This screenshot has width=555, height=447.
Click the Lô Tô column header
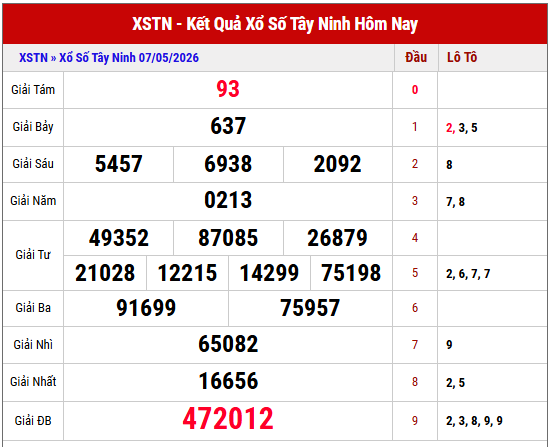[462, 57]
